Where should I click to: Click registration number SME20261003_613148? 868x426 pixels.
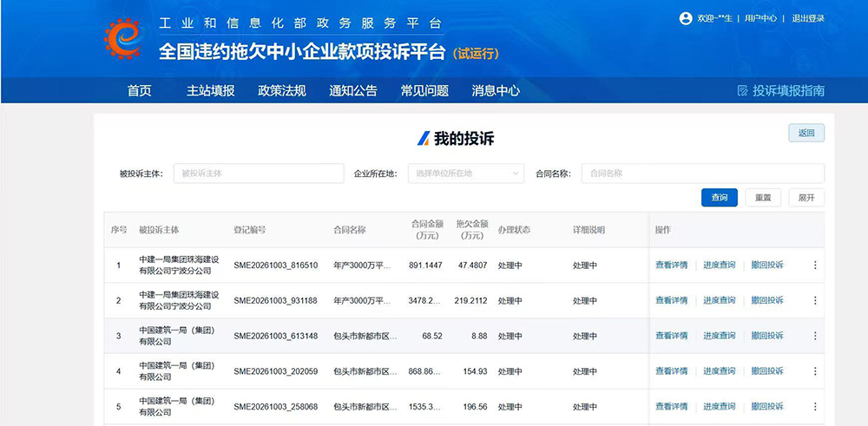[x=276, y=336]
